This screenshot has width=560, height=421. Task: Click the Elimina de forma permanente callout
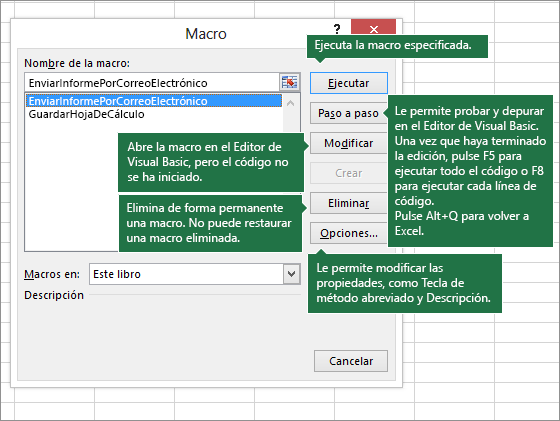tap(210, 223)
